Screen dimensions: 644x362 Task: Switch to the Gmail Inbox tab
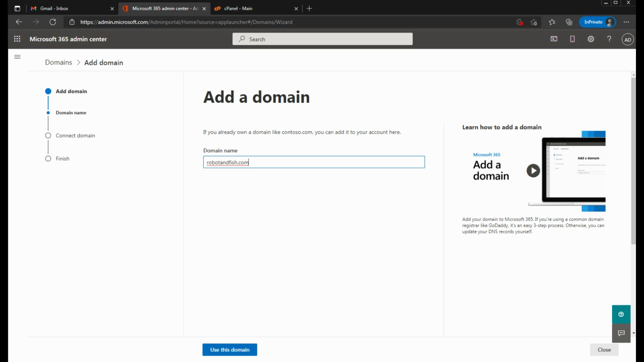[x=67, y=8]
